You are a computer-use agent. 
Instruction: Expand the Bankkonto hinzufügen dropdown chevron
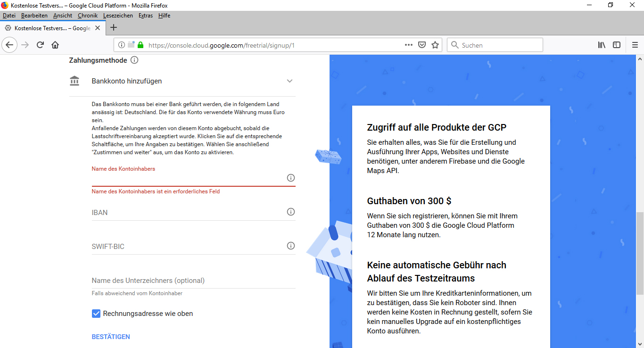click(290, 81)
